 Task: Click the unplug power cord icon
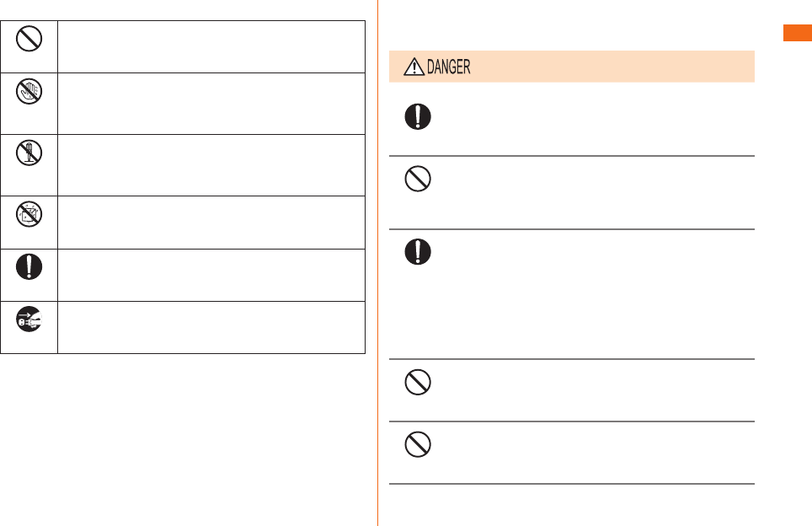(x=29, y=319)
